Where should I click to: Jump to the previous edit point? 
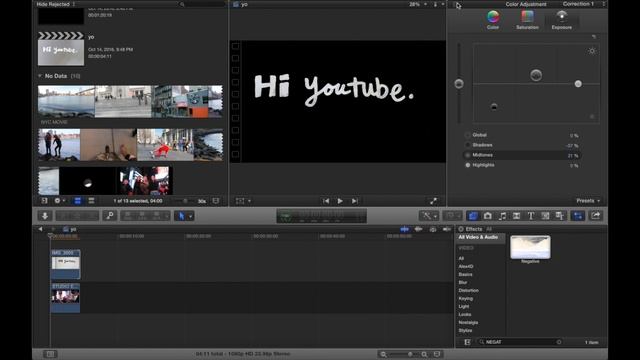pyautogui.click(x=326, y=201)
